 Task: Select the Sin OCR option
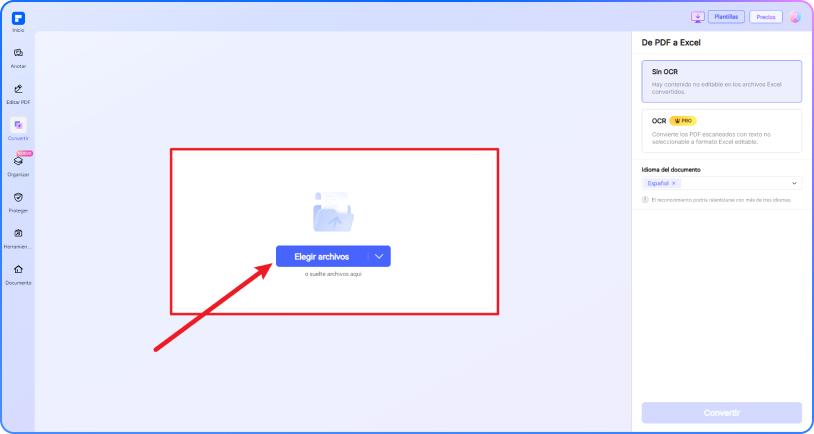tap(722, 82)
